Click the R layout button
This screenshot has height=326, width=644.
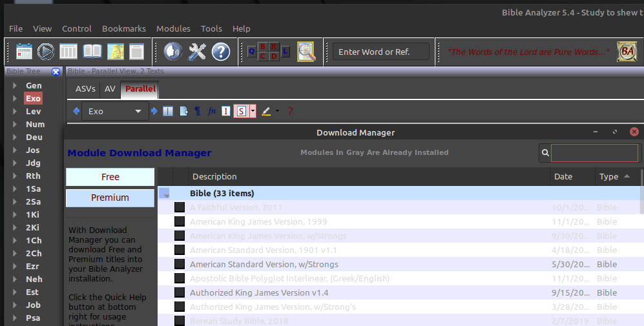pyautogui.click(x=274, y=46)
